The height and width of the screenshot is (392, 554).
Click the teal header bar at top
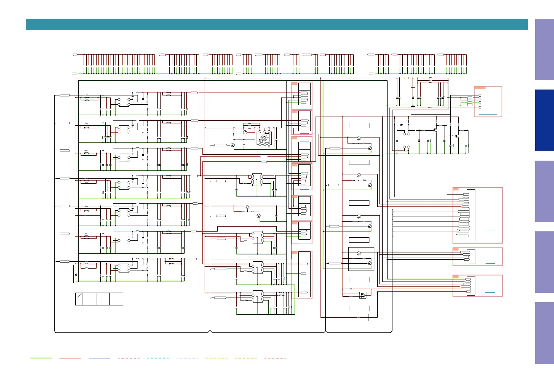[x=277, y=24]
